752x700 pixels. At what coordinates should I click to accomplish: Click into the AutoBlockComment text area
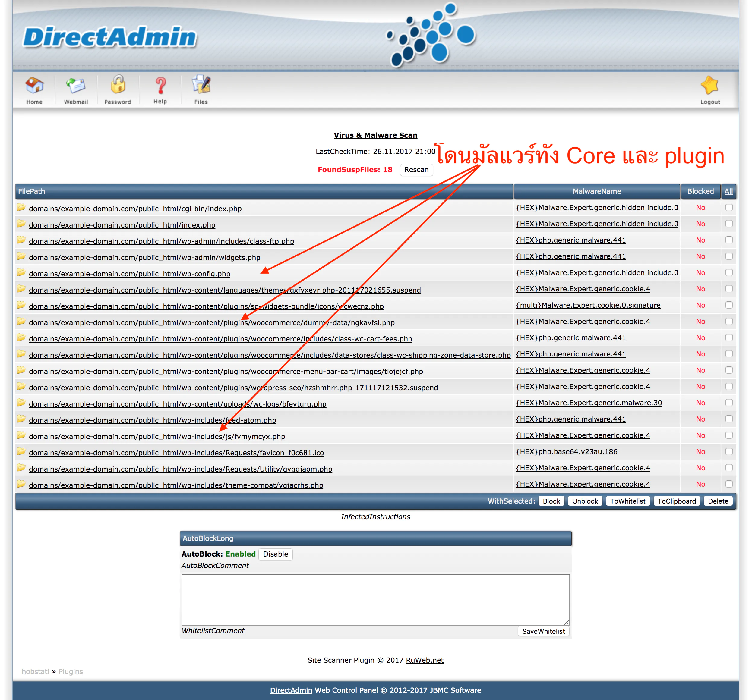(375, 600)
